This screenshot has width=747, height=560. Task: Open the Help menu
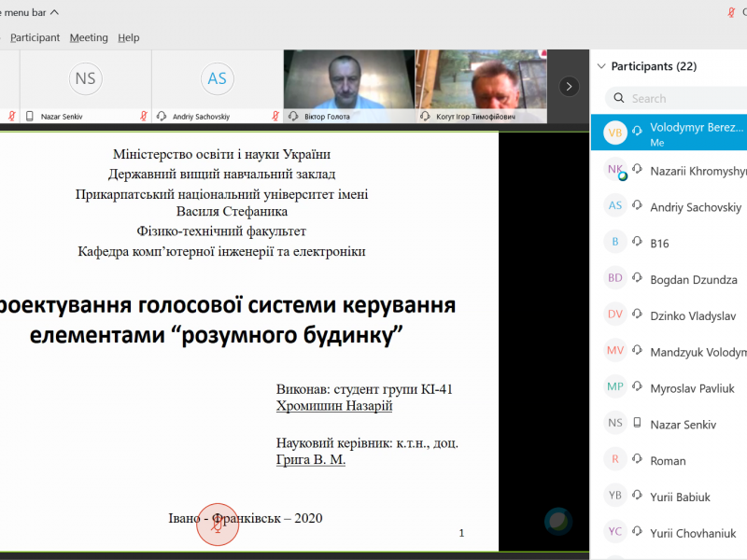point(129,37)
